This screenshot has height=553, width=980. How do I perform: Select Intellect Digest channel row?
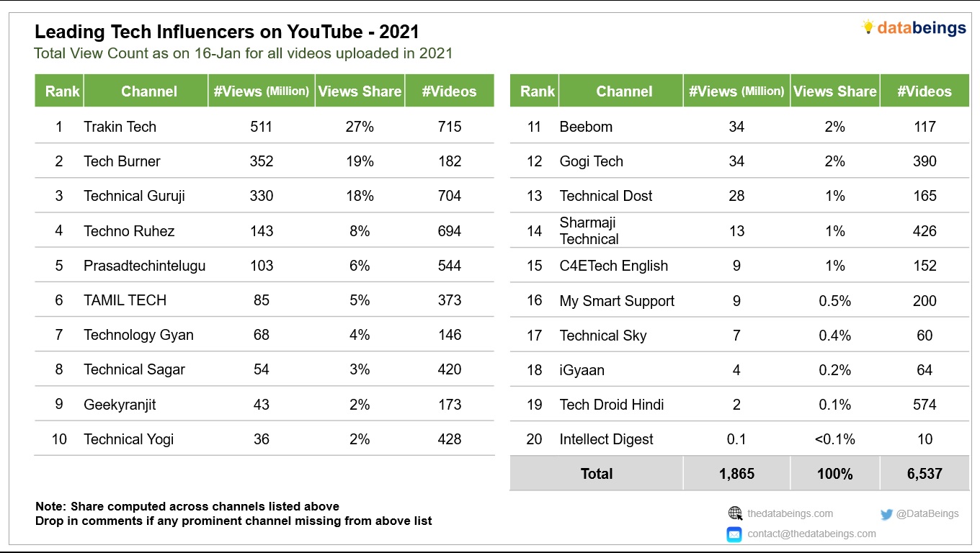point(739,439)
